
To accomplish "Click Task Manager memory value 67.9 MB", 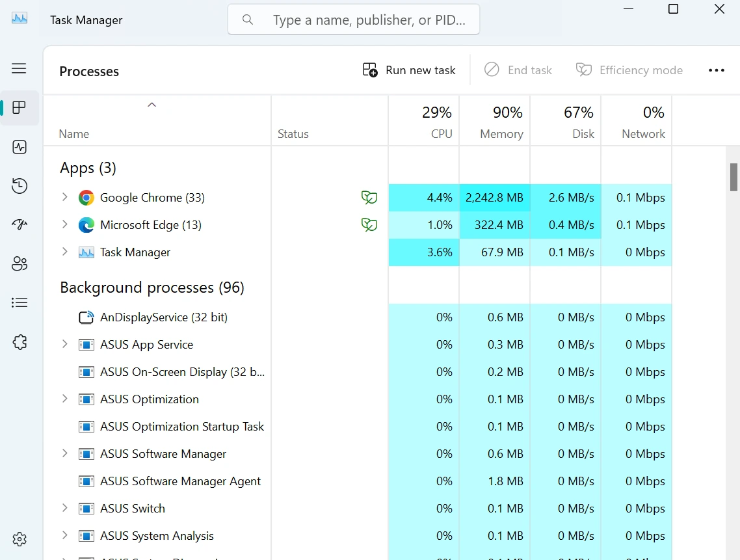I will pos(502,252).
